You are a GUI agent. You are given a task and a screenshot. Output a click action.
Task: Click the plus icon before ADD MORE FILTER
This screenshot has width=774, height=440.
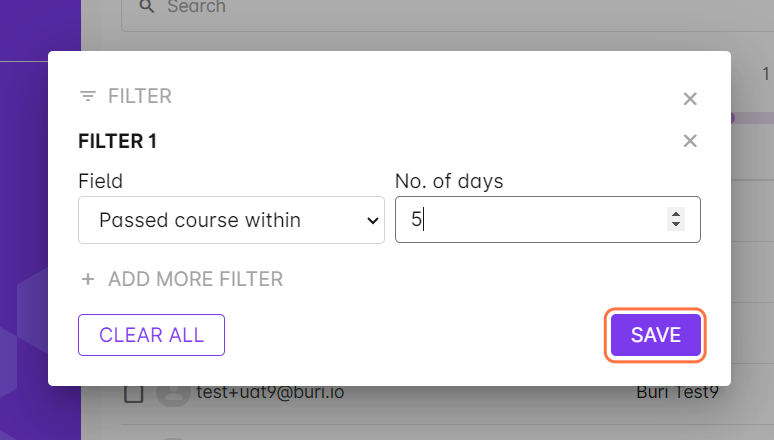click(x=88, y=279)
